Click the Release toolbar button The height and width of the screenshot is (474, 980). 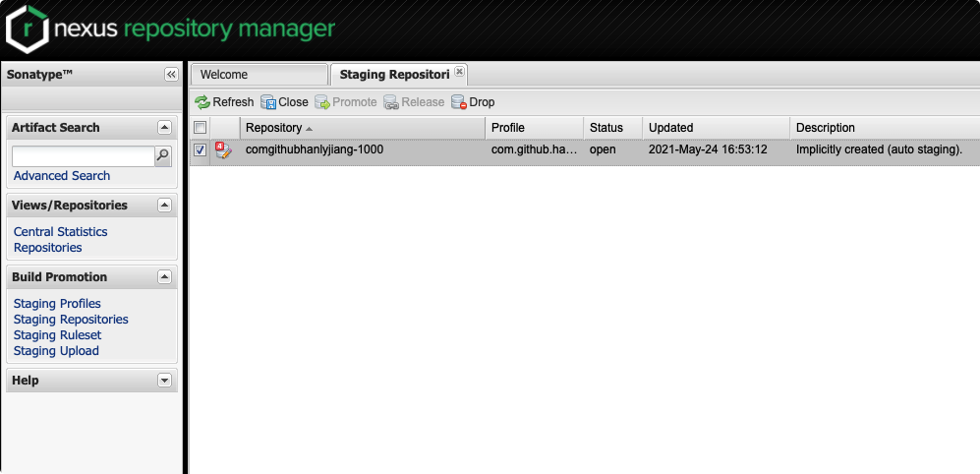point(414,102)
